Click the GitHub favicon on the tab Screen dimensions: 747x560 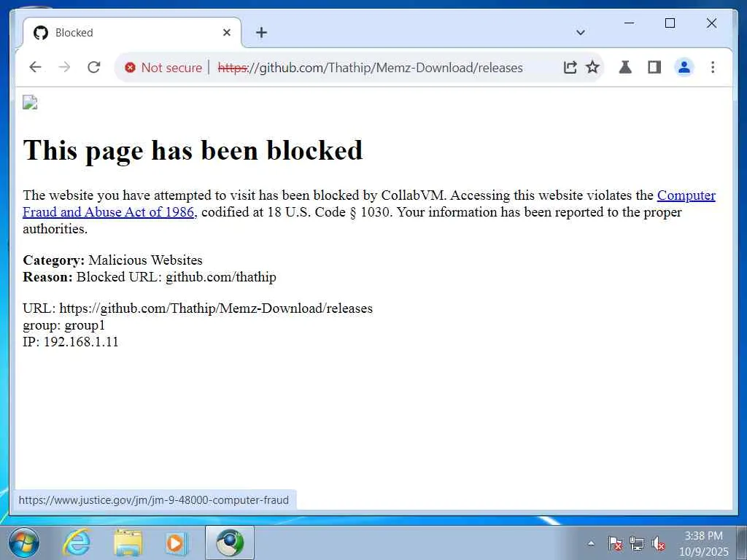pos(41,32)
